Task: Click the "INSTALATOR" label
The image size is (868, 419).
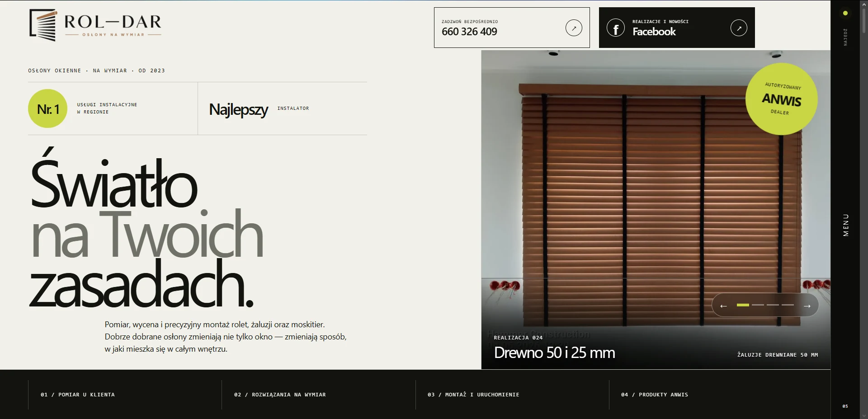Action: pos(293,108)
